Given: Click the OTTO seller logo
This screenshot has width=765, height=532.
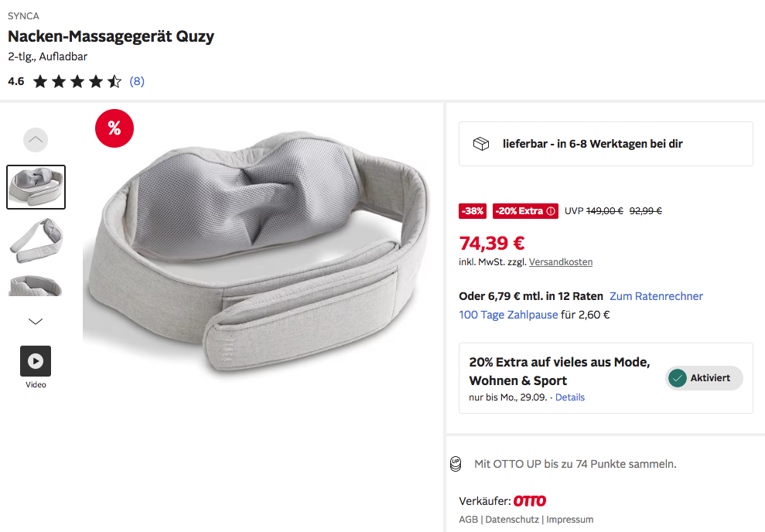Looking at the screenshot, I should click(x=530, y=501).
